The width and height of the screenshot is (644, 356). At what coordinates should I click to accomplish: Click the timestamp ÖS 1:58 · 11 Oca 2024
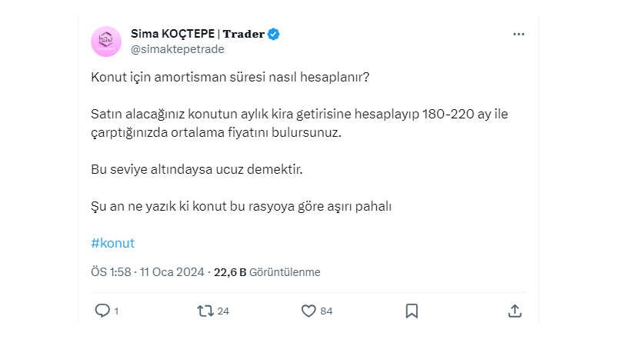click(x=148, y=272)
